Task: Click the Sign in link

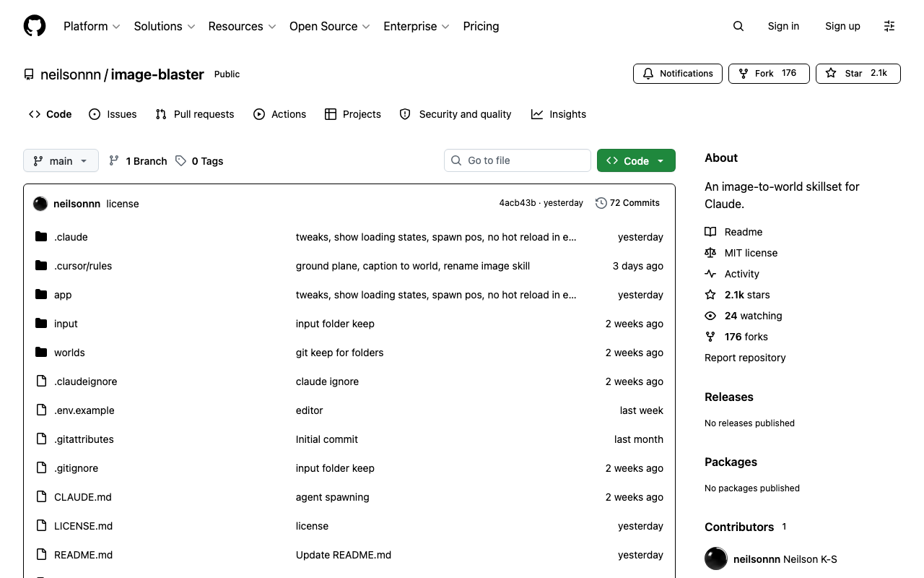Action: (x=783, y=26)
